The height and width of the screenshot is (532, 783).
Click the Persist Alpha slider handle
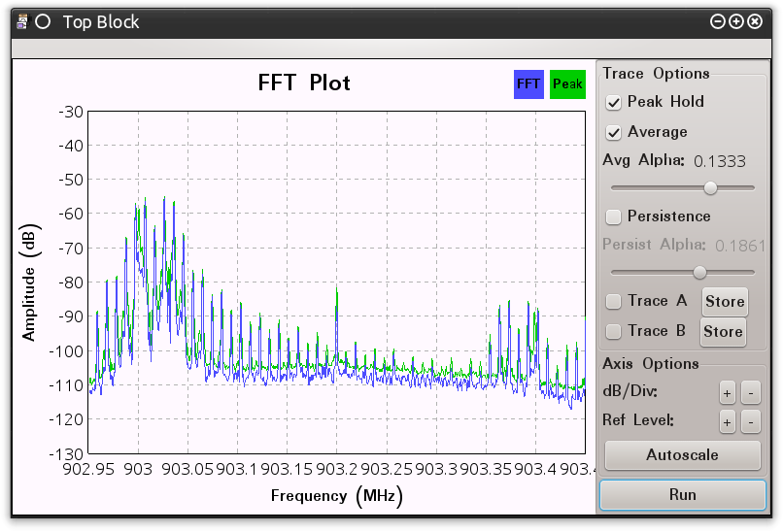point(699,272)
